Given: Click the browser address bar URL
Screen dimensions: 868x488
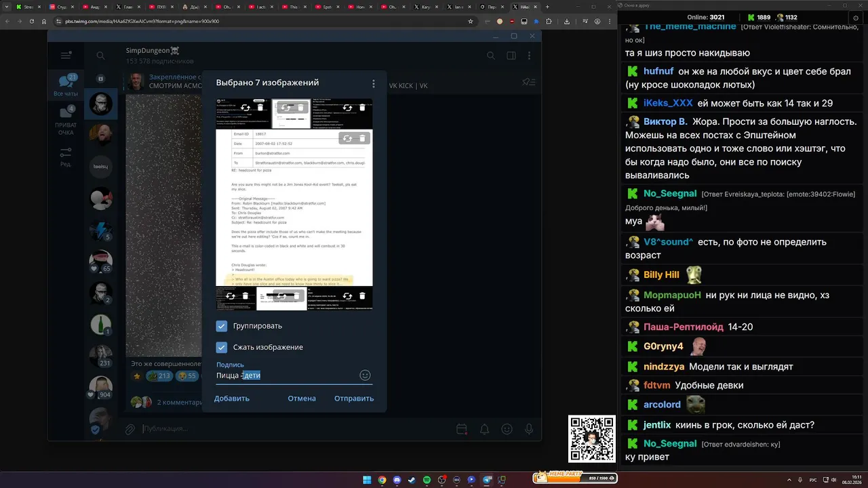Looking at the screenshot, I should pos(142,21).
